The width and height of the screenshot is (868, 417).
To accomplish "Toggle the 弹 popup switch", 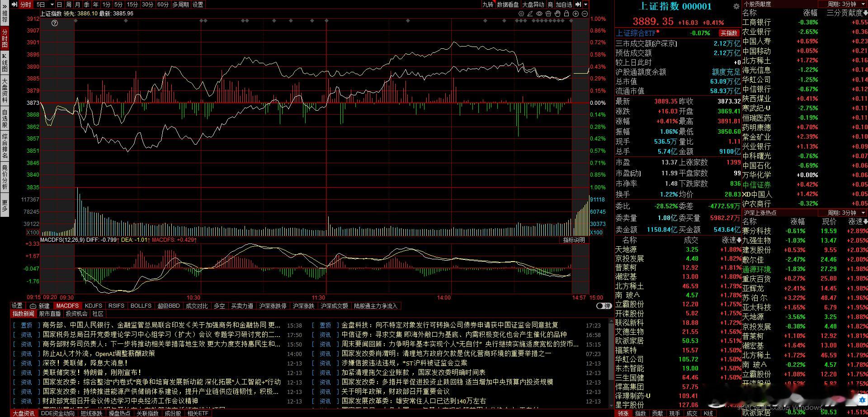I will (604, 306).
